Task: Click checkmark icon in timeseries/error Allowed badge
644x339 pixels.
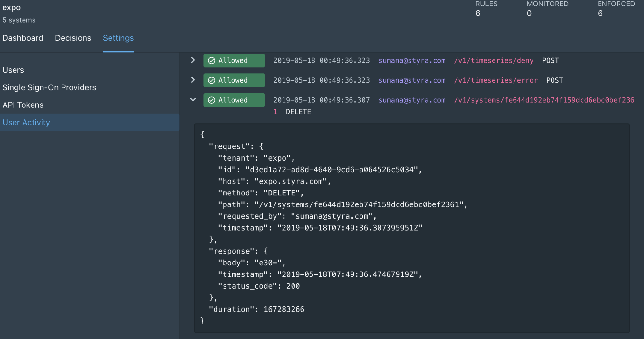Action: [x=212, y=80]
